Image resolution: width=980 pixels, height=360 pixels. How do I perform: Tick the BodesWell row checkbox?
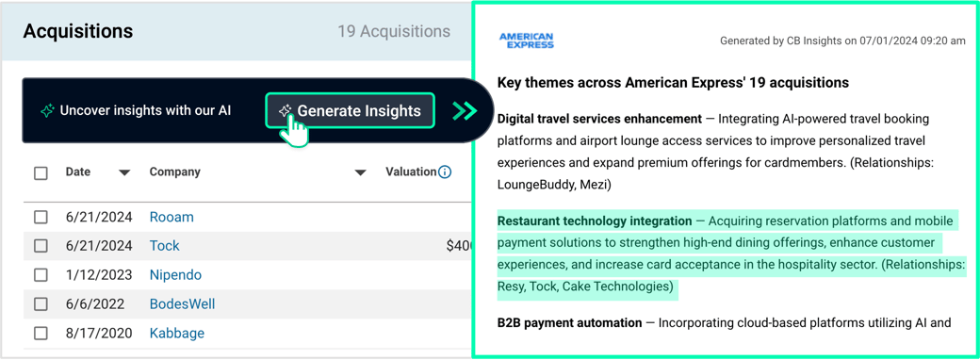click(41, 304)
